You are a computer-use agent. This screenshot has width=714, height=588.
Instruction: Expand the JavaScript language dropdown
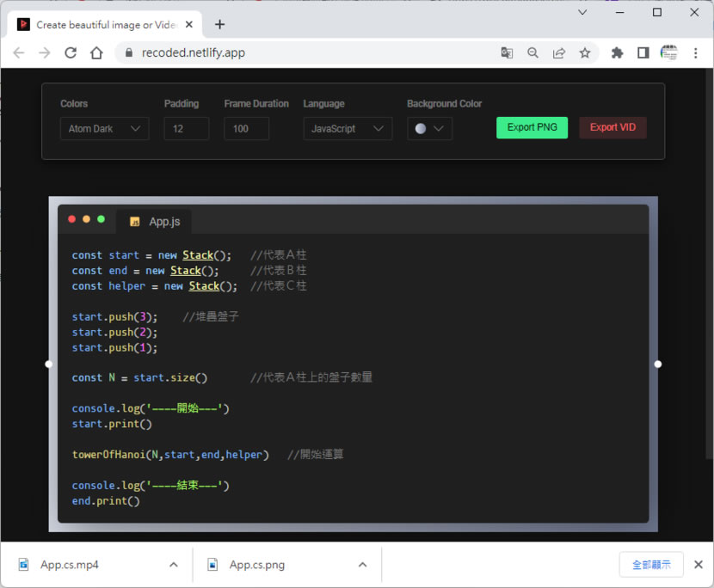click(348, 129)
